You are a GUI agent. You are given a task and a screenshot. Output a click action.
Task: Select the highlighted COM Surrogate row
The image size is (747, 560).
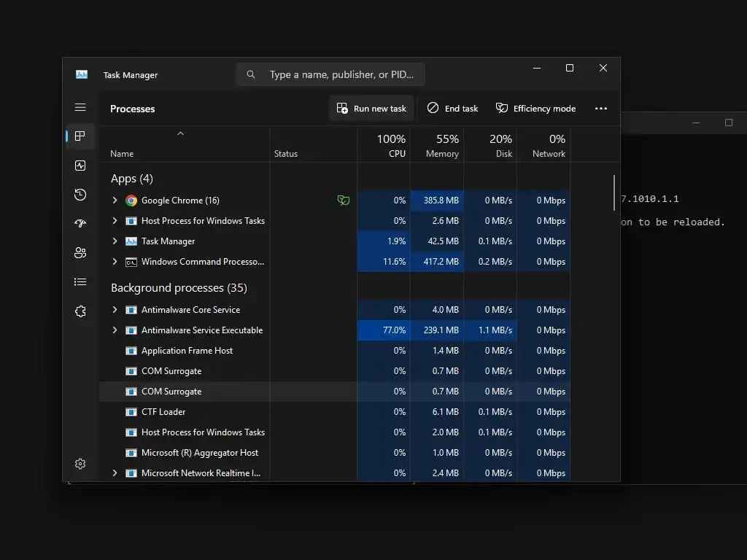tap(334, 392)
